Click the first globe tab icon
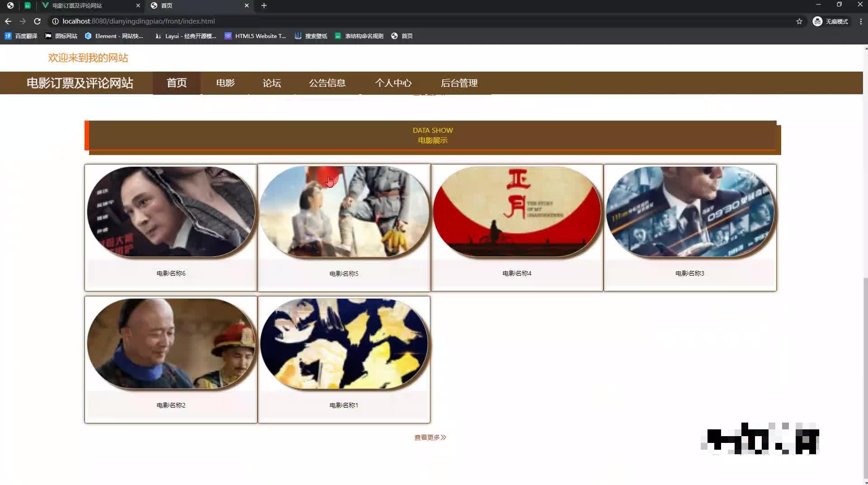The width and height of the screenshot is (868, 485). 10,5
